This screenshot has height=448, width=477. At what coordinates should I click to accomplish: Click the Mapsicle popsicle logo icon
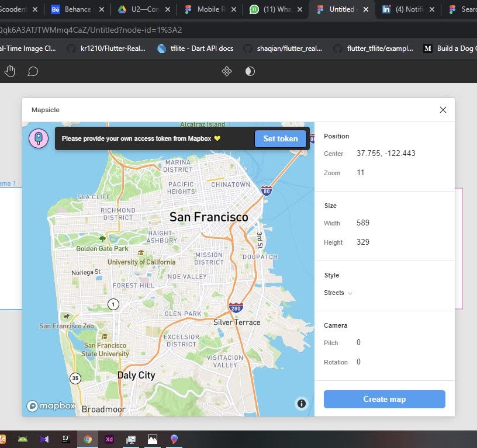tap(39, 138)
